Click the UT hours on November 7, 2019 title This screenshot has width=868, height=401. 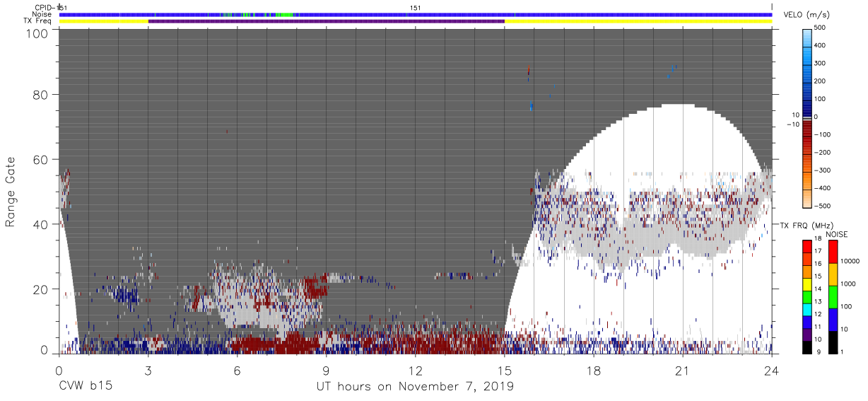[415, 387]
